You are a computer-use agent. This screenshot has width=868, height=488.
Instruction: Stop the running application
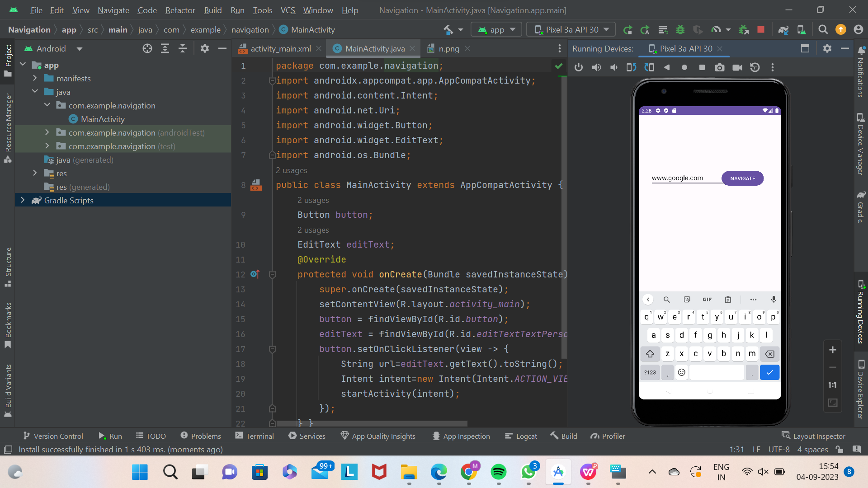(761, 29)
